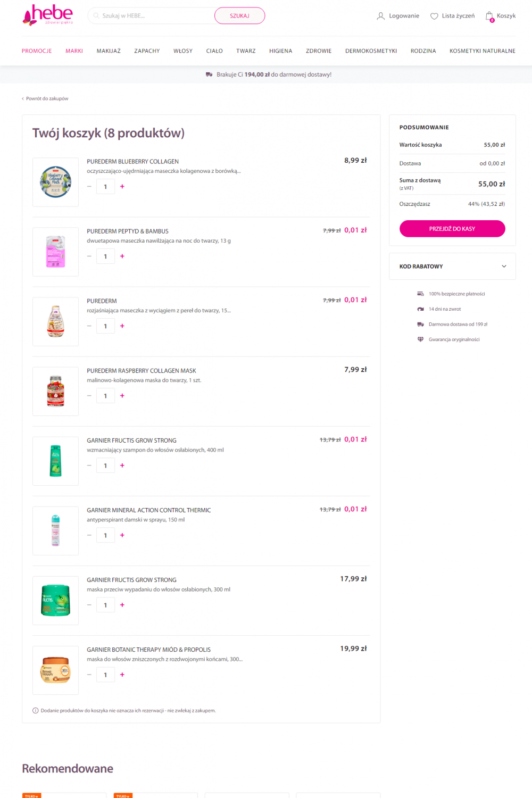Screen dimensions: 532x798
Task: Click the Logowanie user icon
Action: 380,16
